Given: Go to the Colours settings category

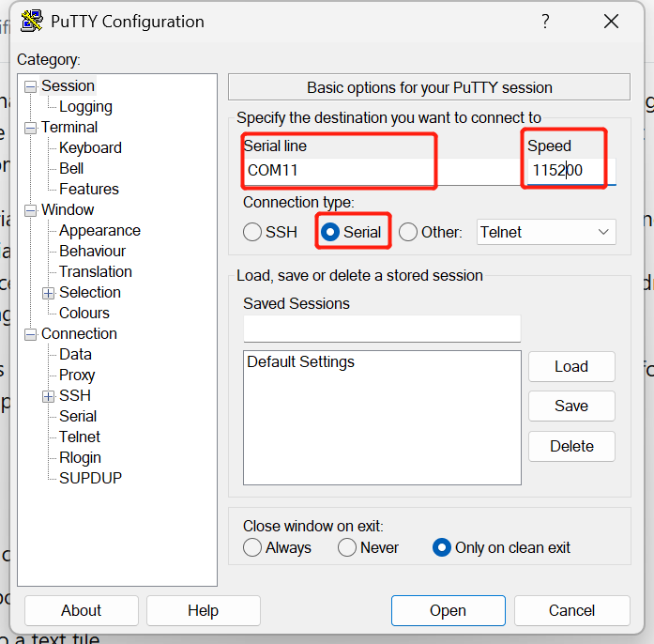Looking at the screenshot, I should coord(84,314).
